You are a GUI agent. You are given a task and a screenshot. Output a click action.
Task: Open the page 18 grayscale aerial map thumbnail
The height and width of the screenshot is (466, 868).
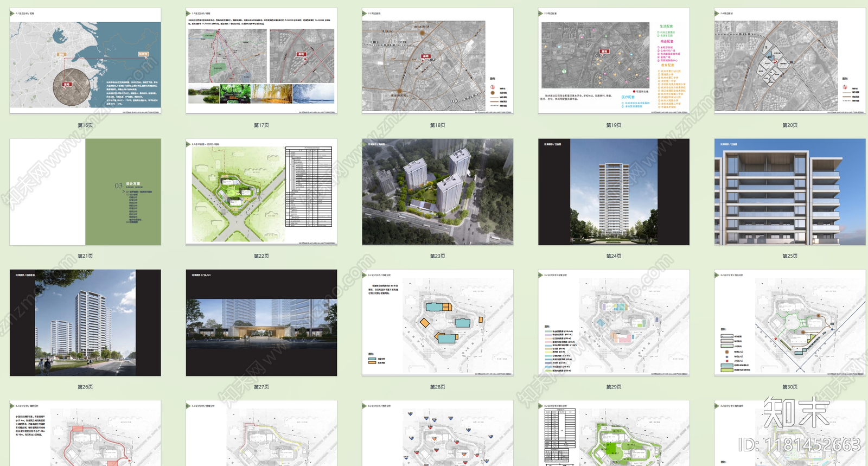pos(438,61)
